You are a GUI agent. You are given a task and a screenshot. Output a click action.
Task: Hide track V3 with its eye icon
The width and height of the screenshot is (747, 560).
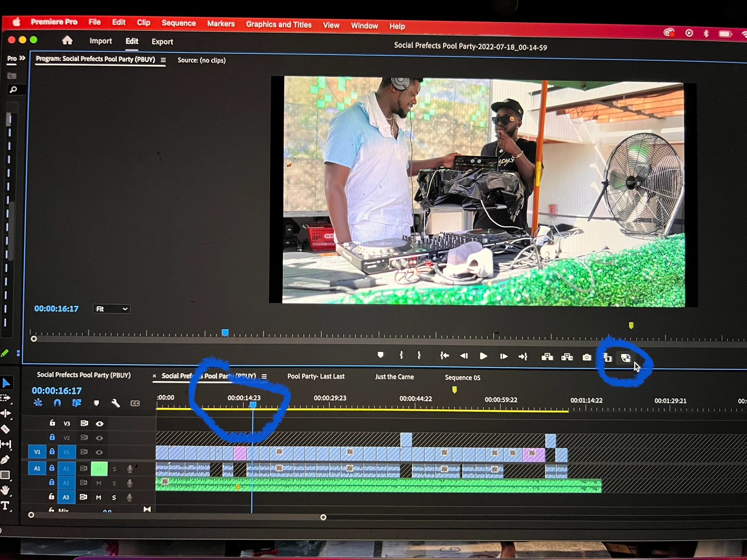click(99, 424)
